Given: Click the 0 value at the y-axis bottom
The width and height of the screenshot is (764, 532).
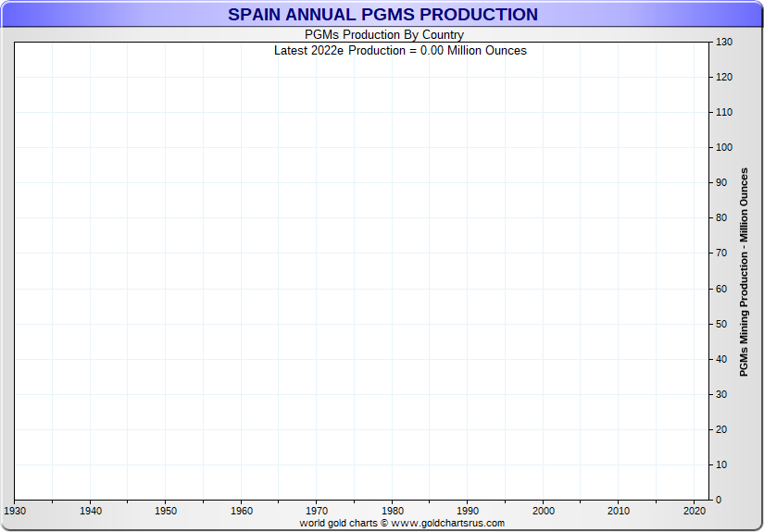Looking at the screenshot, I should 719,500.
